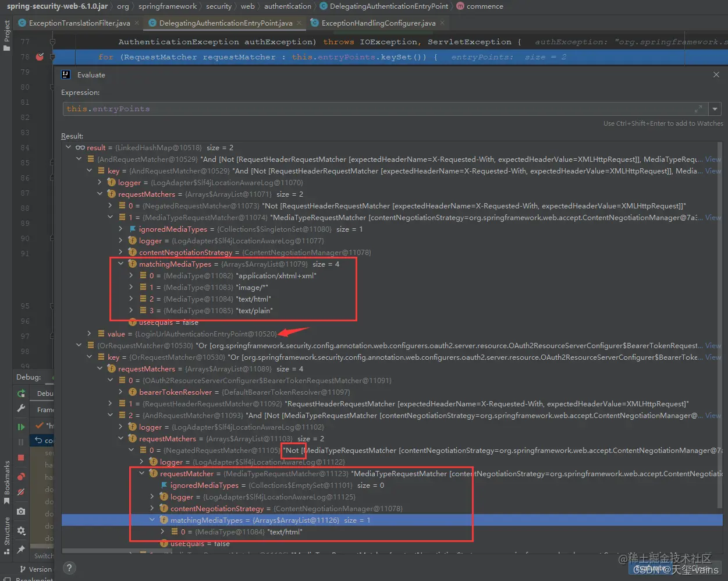Close the Evaluate dialog
This screenshot has height=581, width=728.
click(716, 75)
